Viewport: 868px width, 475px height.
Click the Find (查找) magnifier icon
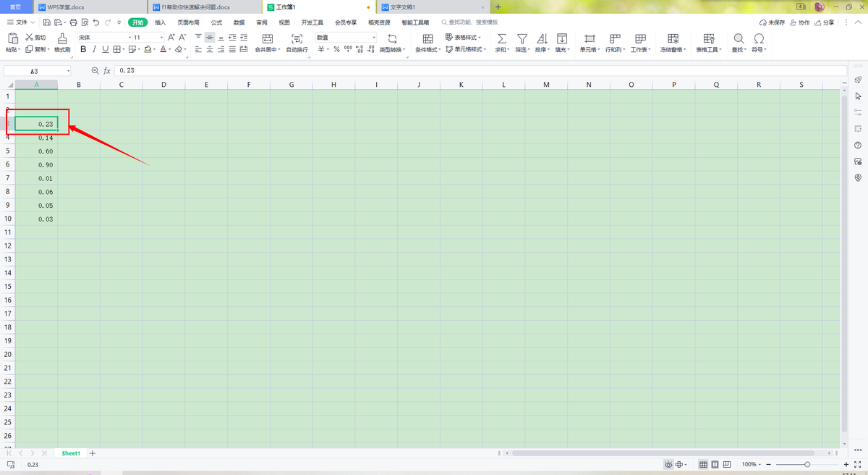tap(739, 38)
